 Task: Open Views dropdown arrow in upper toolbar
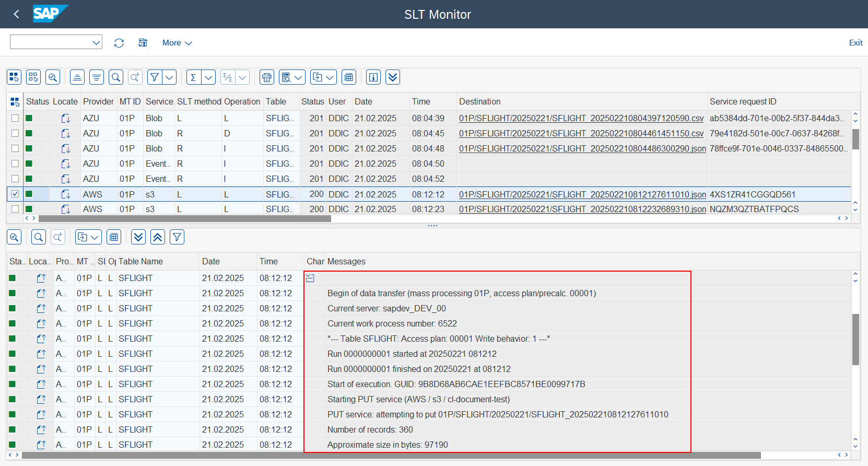point(299,77)
